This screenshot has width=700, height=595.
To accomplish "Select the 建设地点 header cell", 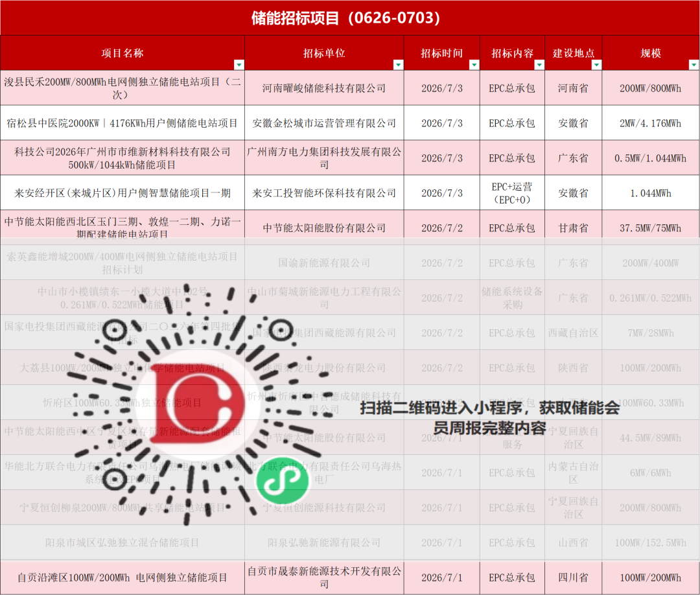I will (x=574, y=53).
